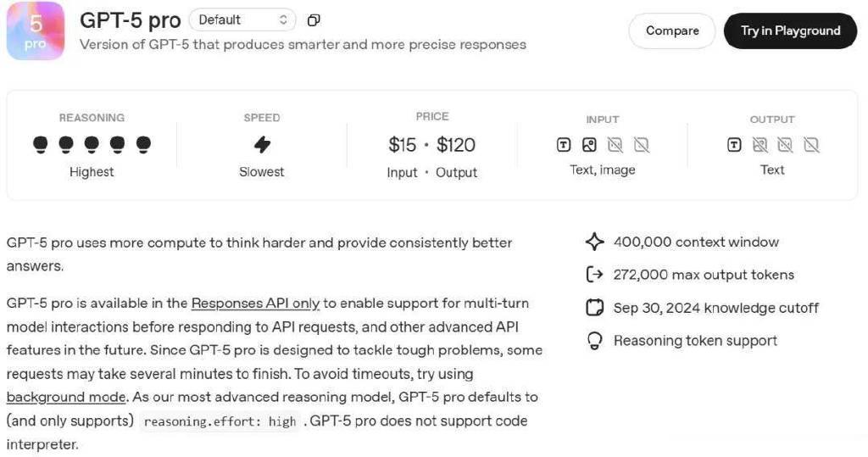Click the $120 output price
This screenshot has width=868, height=457.
[x=456, y=145]
